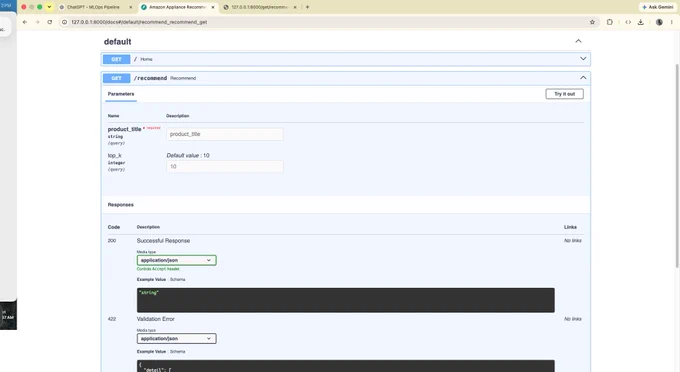The image size is (680, 372).
Task: Click the "Successful Response" text
Action: point(163,241)
